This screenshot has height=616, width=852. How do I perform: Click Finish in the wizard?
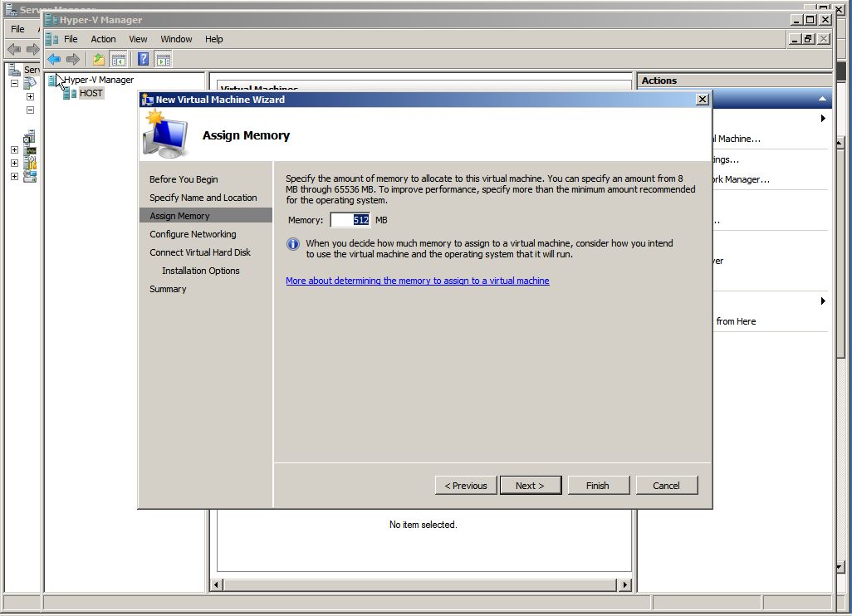pyautogui.click(x=598, y=486)
